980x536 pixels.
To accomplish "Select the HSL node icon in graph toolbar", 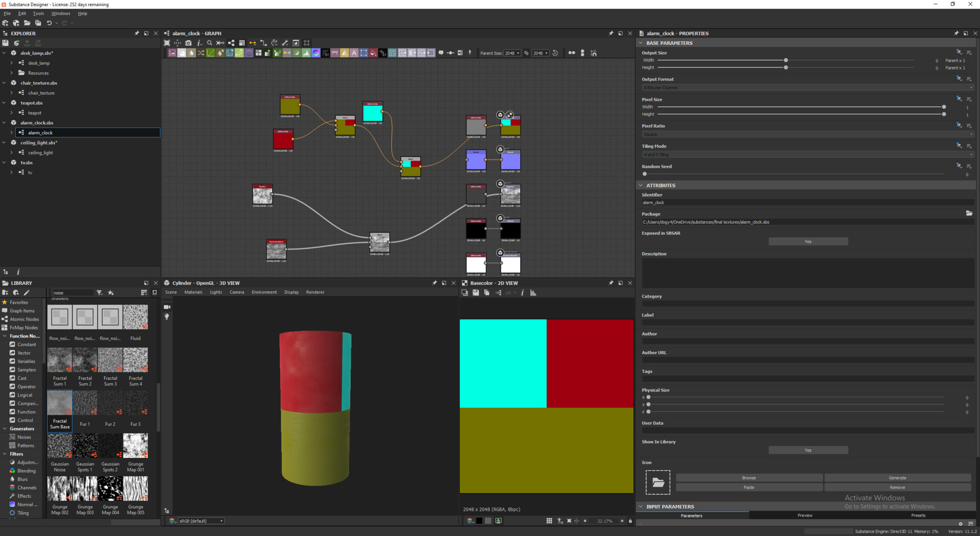I will (315, 53).
